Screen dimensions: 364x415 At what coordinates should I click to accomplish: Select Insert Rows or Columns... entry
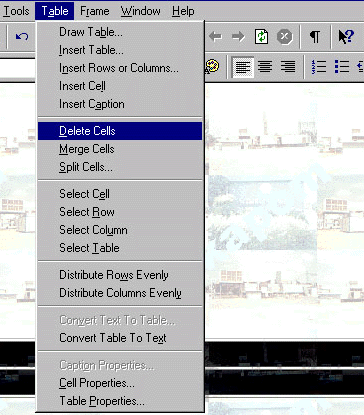pyautogui.click(x=120, y=68)
